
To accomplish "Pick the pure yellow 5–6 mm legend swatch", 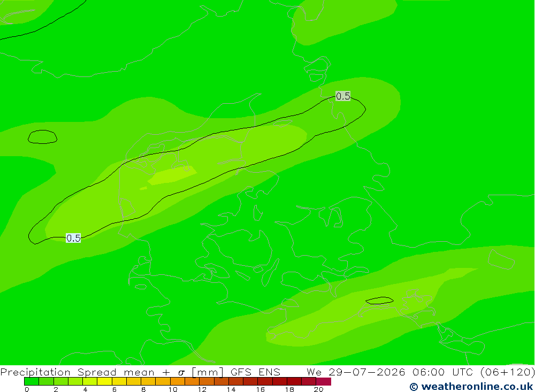I will [104, 381].
